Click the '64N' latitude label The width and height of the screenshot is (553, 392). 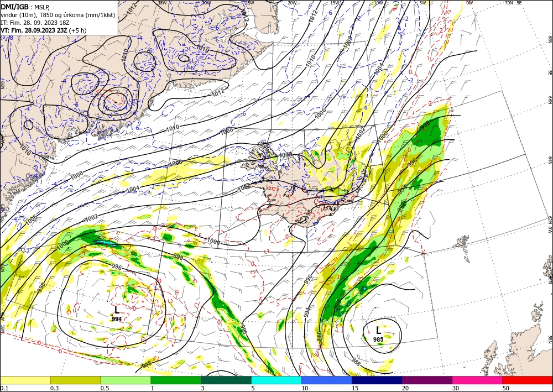coord(550,160)
